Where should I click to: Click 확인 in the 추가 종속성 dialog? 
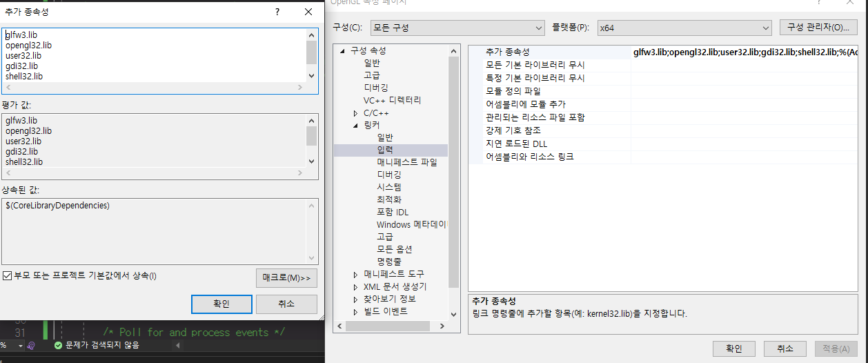[x=221, y=304]
